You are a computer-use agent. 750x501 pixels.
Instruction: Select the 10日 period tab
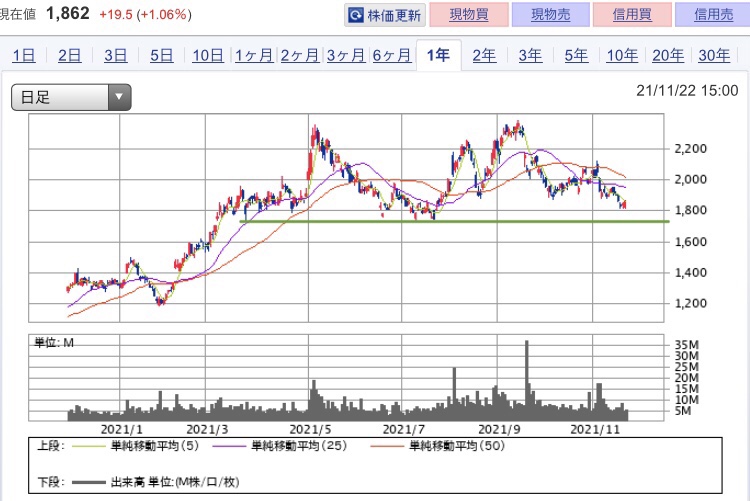(x=208, y=56)
